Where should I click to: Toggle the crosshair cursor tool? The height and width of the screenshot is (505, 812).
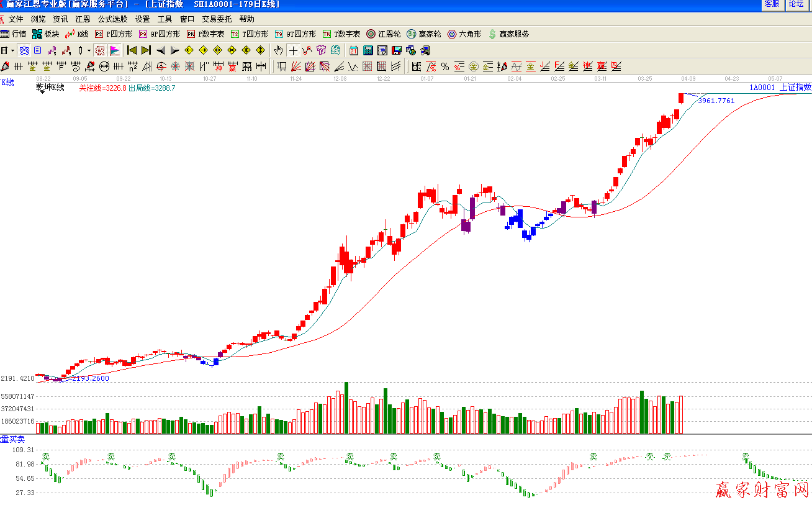pos(293,50)
